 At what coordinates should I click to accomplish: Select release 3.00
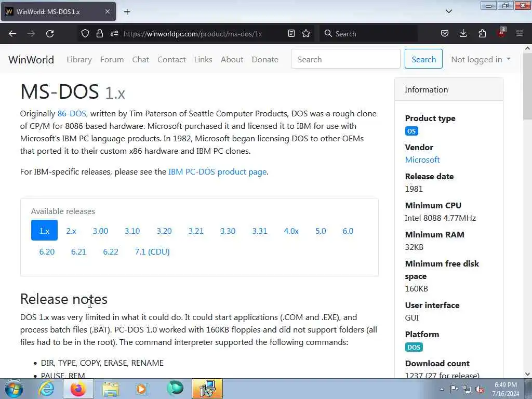[x=100, y=231]
